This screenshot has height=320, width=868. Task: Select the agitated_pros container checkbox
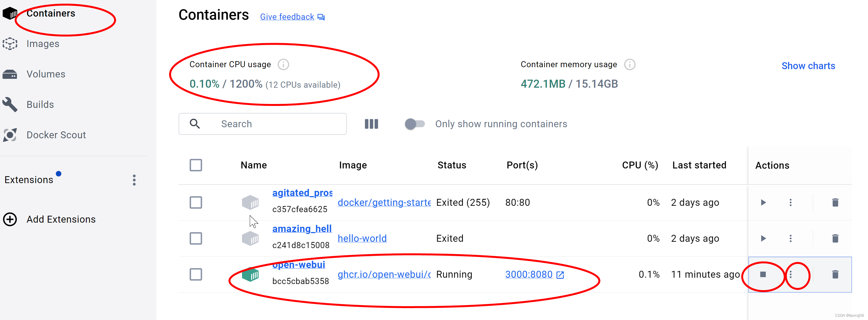pyautogui.click(x=196, y=203)
